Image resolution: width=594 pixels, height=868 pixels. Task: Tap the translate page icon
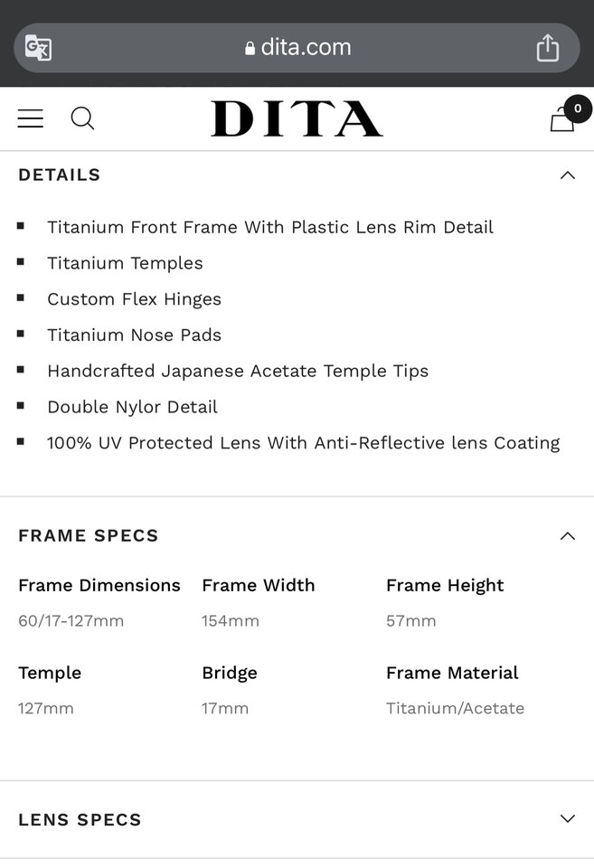point(38,48)
